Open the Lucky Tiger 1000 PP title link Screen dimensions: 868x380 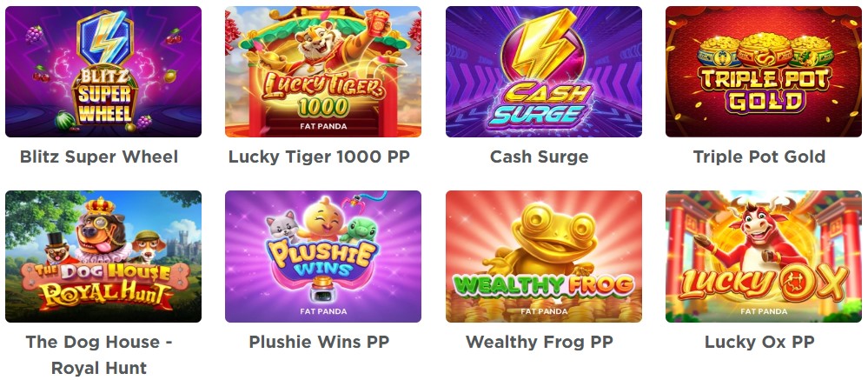pyautogui.click(x=320, y=157)
